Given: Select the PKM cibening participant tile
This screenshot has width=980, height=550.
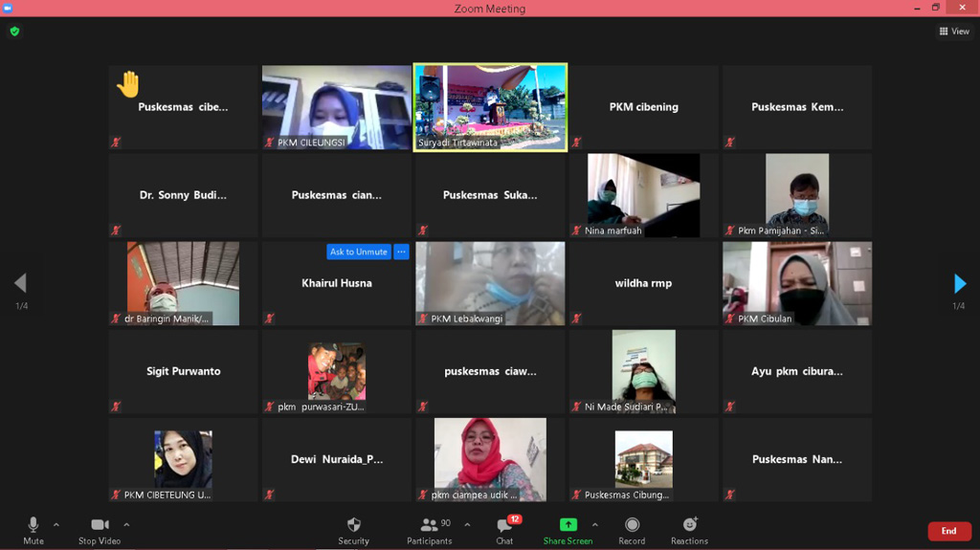Looking at the screenshot, I should click(644, 107).
